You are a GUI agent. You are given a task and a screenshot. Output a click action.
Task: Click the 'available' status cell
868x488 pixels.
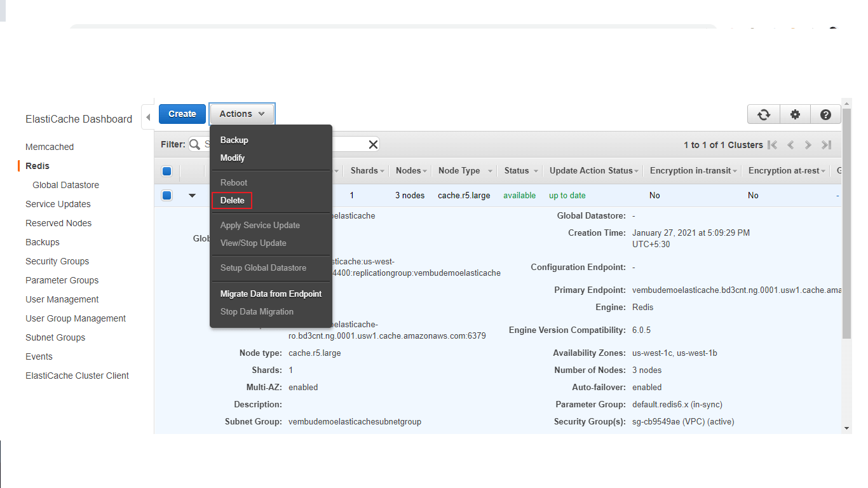coord(519,195)
